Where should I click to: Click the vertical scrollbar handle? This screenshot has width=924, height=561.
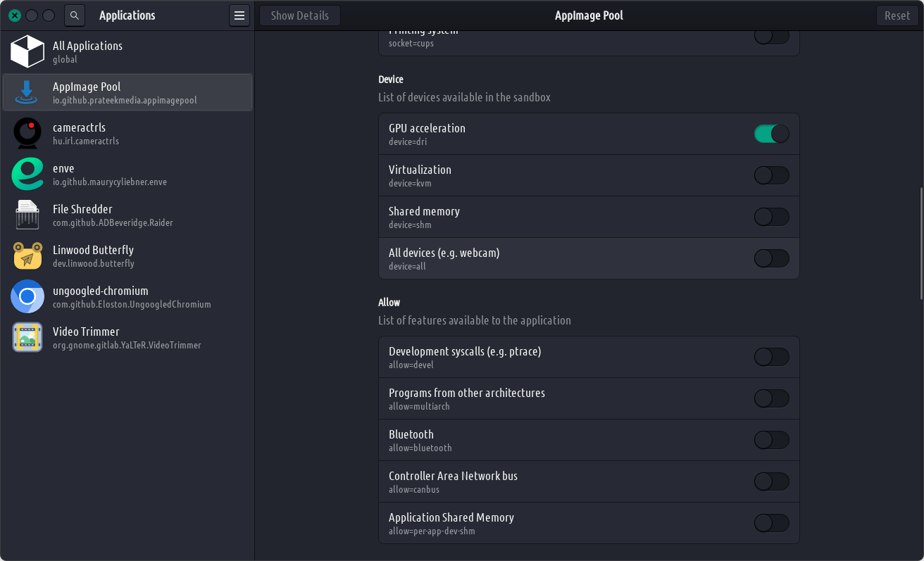point(920,243)
